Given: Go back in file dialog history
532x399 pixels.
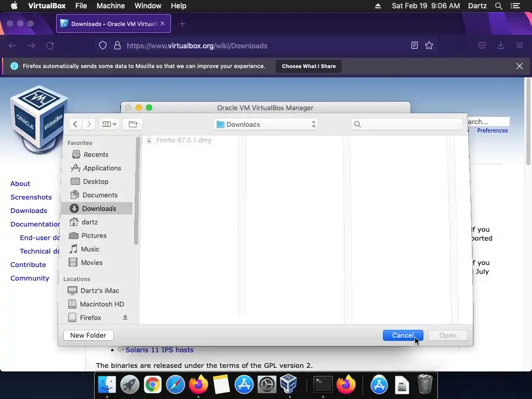Looking at the screenshot, I should (75, 124).
